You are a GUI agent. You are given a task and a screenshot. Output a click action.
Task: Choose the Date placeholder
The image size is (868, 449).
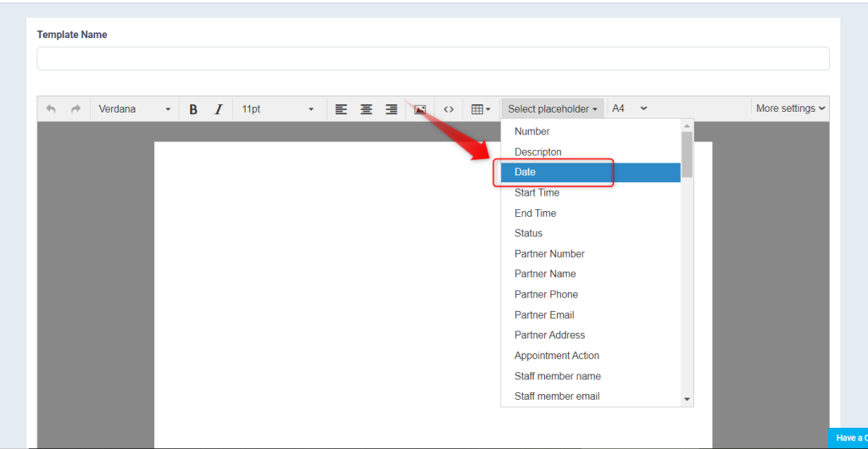point(591,172)
